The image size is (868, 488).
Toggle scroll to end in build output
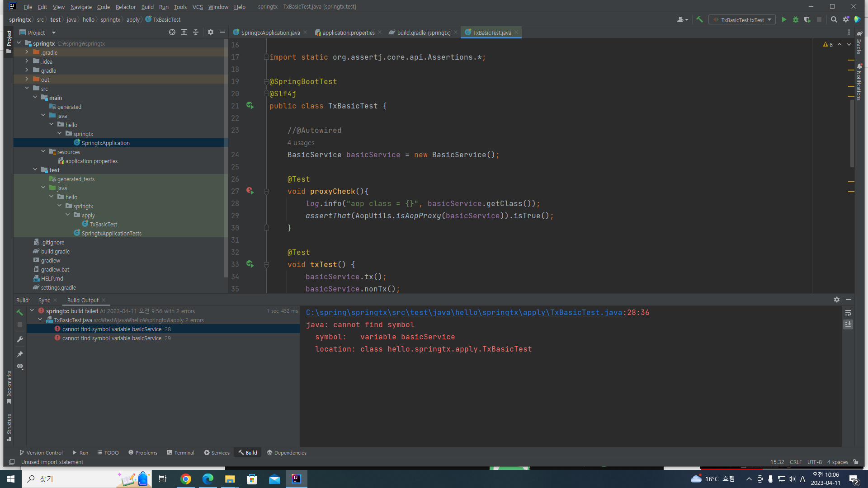click(x=848, y=324)
